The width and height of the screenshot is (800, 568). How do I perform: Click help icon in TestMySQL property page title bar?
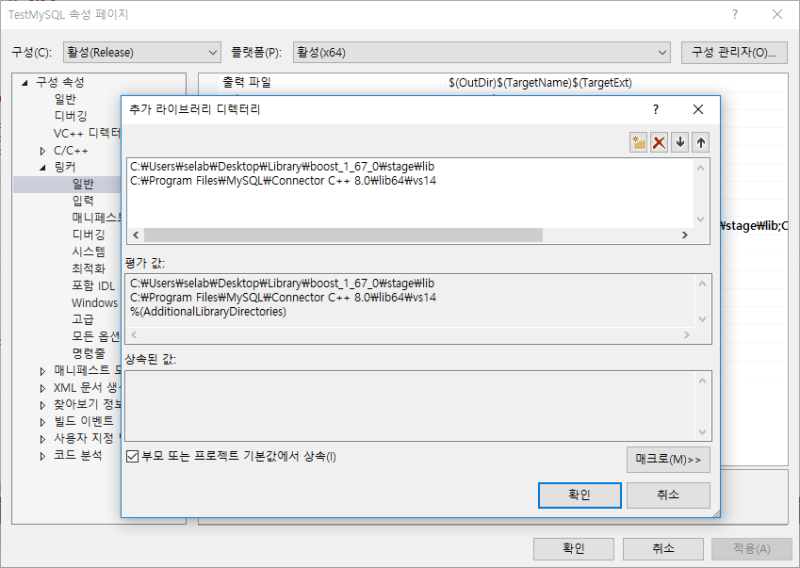735,14
